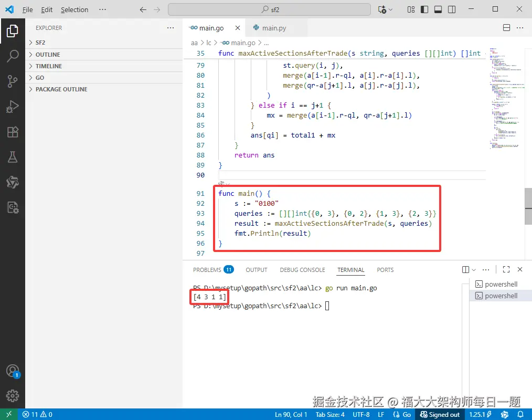532x420 pixels.
Task: Open the Accounts menu icon
Action: (x=13, y=371)
